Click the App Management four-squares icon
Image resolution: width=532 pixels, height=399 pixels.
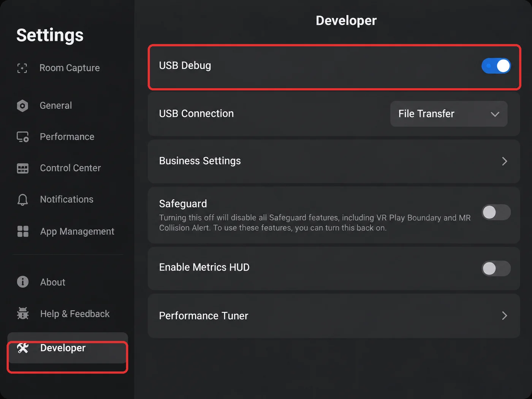(x=23, y=231)
